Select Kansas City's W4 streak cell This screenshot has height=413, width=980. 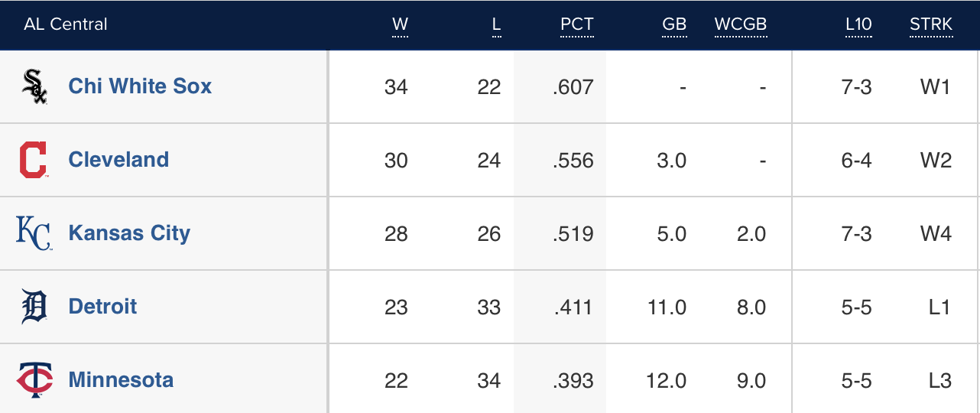click(x=936, y=234)
